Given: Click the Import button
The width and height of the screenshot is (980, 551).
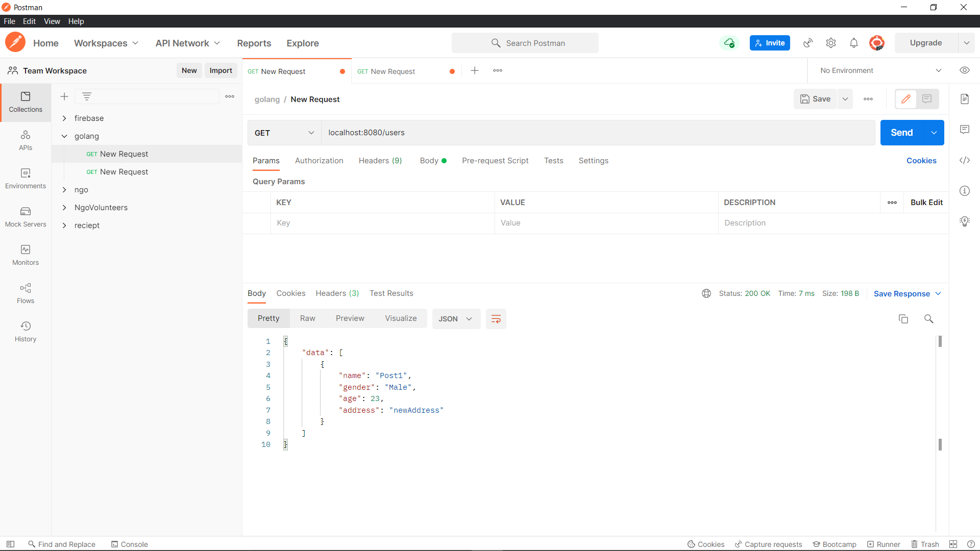Looking at the screenshot, I should pyautogui.click(x=220, y=70).
